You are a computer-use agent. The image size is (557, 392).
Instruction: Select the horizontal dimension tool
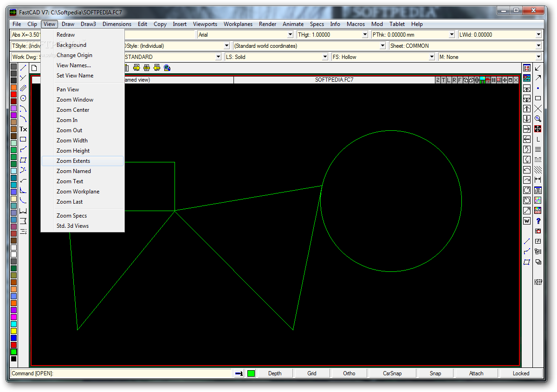tap(23, 211)
